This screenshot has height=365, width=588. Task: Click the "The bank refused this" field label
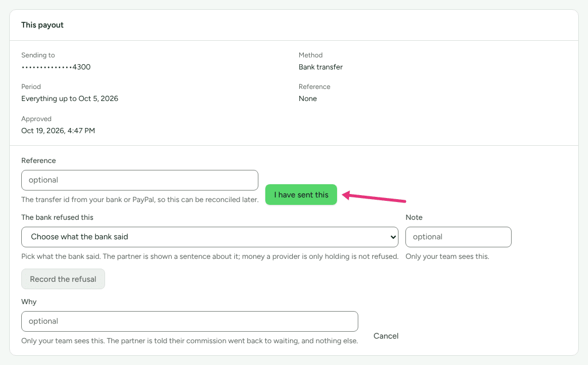[x=57, y=218]
